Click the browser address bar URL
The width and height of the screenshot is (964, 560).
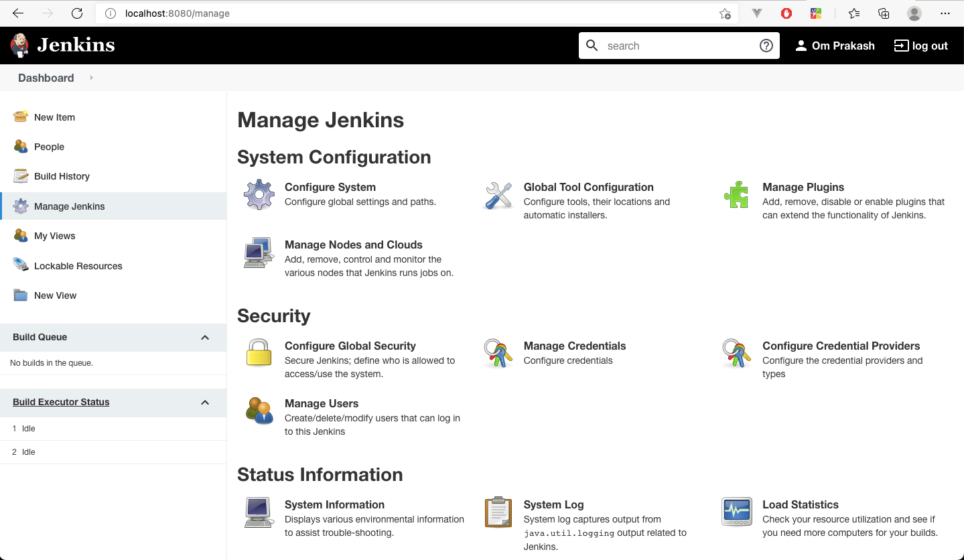click(x=178, y=13)
